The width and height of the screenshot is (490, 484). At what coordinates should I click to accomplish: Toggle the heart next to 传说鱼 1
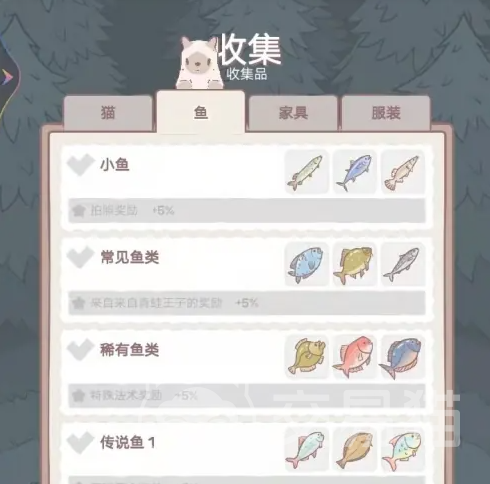[x=80, y=442]
